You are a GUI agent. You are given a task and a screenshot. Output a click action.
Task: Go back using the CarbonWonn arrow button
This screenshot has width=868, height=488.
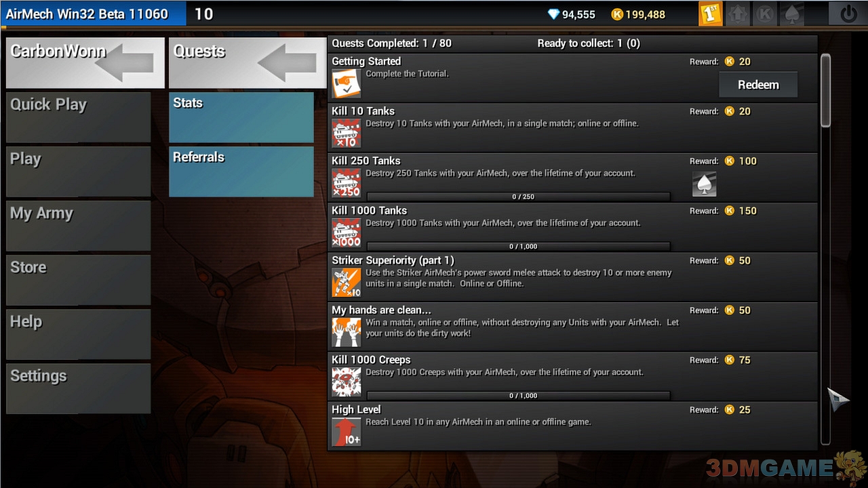(85, 62)
